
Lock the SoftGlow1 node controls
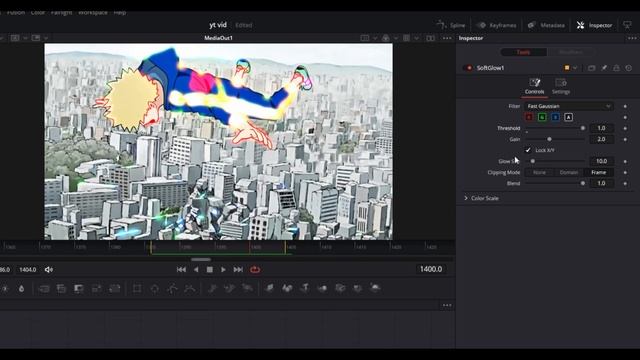(x=616, y=68)
